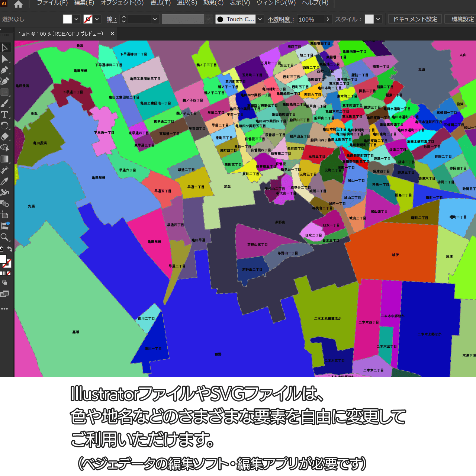Open the style swatch dropdown

click(378, 19)
